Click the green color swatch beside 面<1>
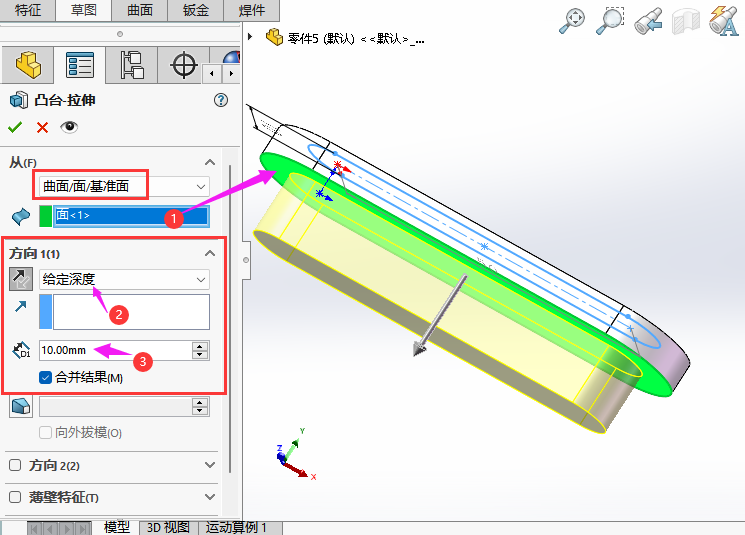 46,216
